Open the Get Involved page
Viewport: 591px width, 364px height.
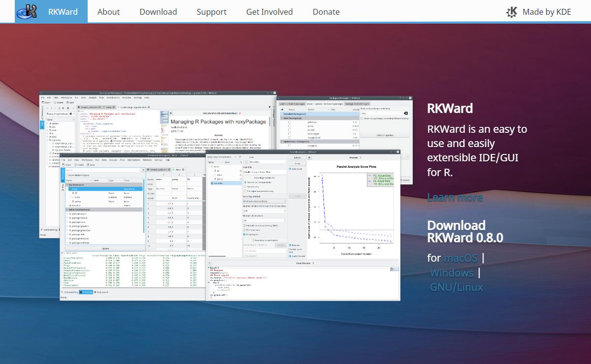pyautogui.click(x=269, y=12)
